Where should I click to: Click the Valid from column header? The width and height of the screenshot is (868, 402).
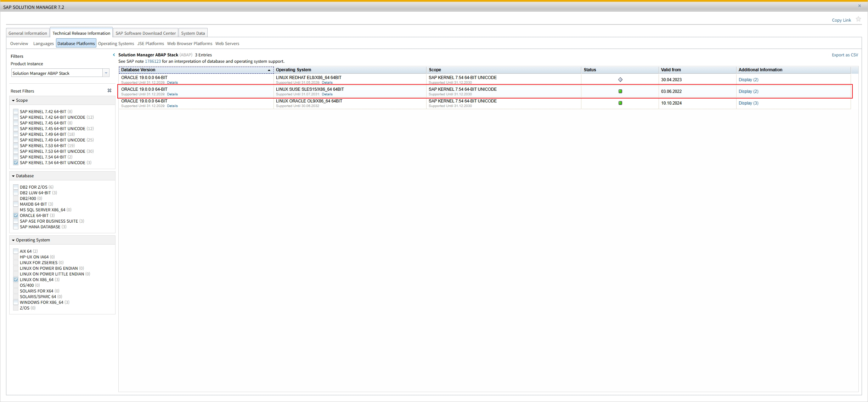697,70
